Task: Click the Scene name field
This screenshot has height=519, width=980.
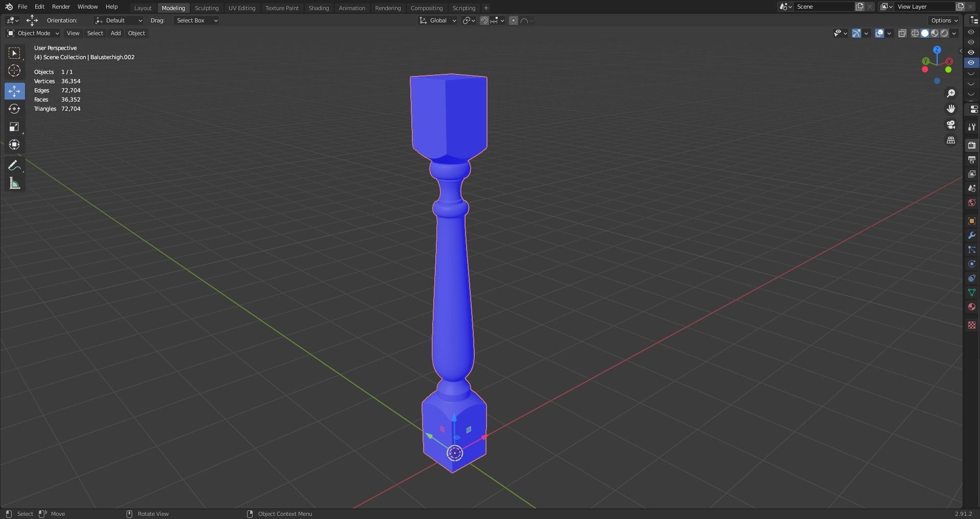Action: 824,7
